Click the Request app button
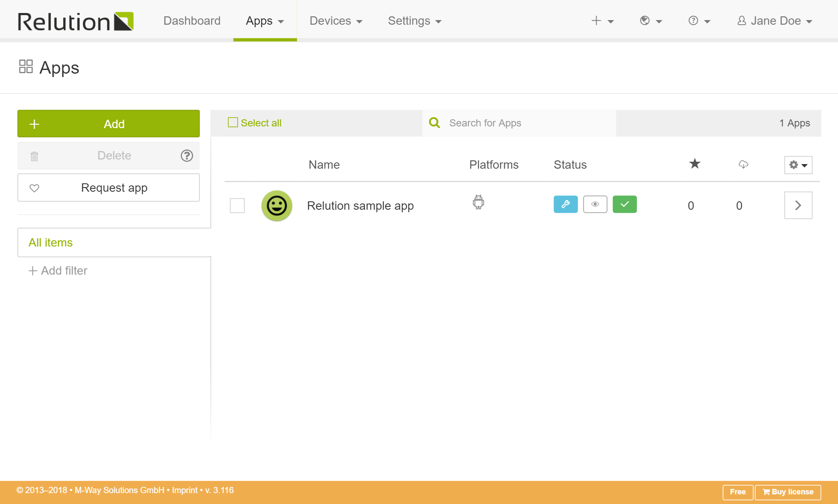The width and height of the screenshot is (838, 504). [x=109, y=188]
